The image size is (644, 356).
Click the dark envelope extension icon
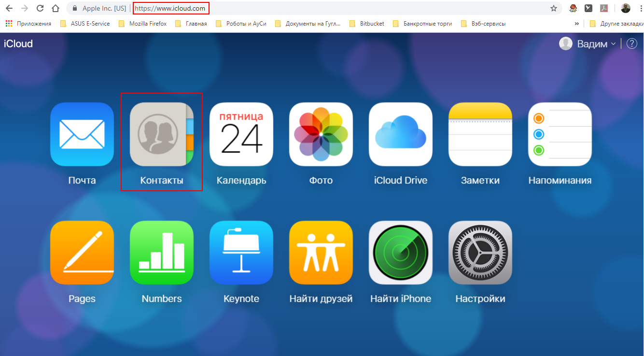(x=588, y=8)
